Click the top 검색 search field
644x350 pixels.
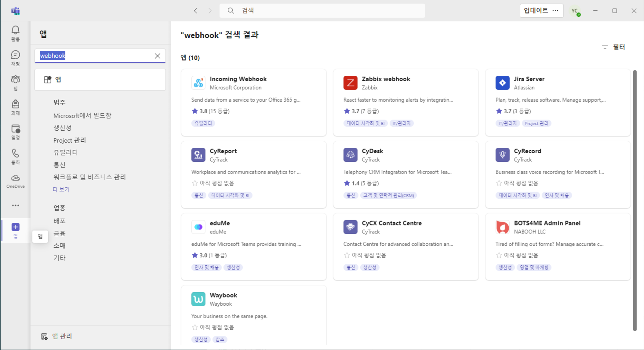coord(322,11)
